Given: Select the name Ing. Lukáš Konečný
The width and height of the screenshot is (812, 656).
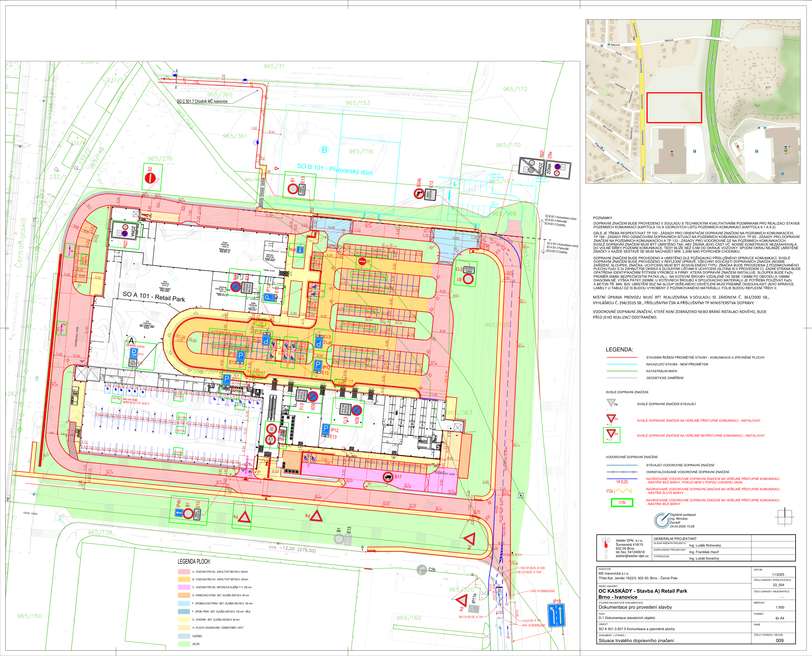Looking at the screenshot, I should [704, 558].
